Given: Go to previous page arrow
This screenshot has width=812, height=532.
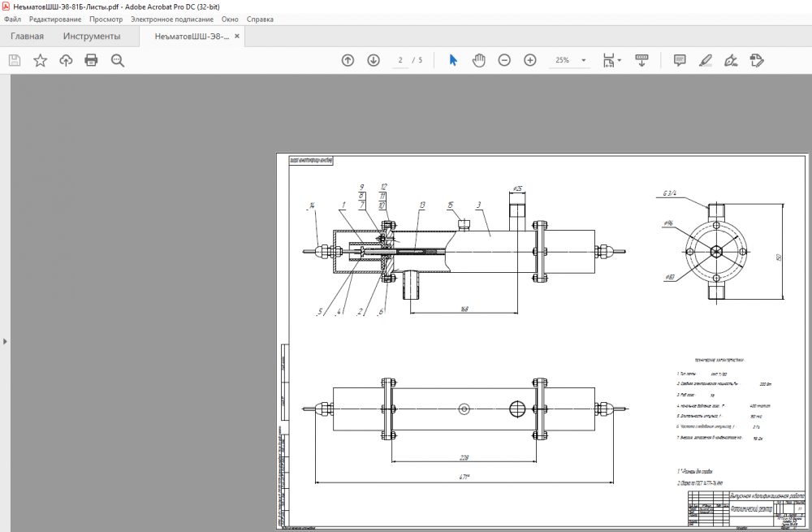Looking at the screenshot, I should pyautogui.click(x=348, y=60).
